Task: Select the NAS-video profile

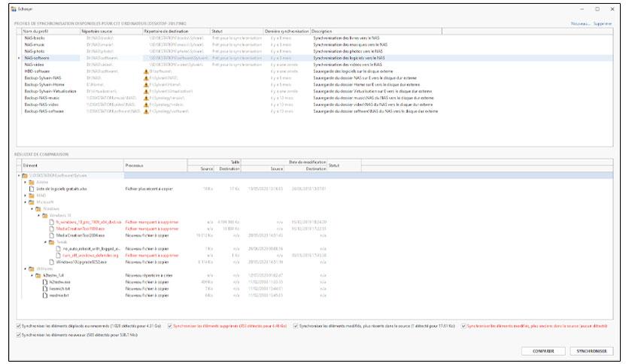Action: (x=34, y=65)
